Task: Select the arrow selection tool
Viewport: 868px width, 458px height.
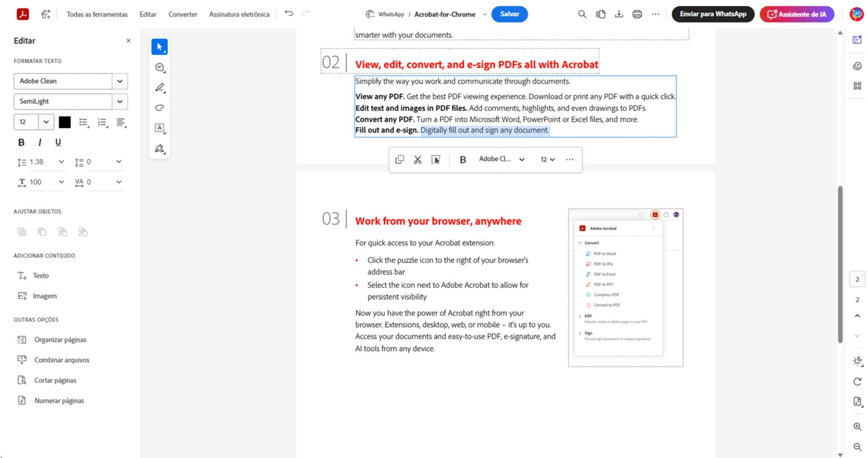Action: (160, 47)
